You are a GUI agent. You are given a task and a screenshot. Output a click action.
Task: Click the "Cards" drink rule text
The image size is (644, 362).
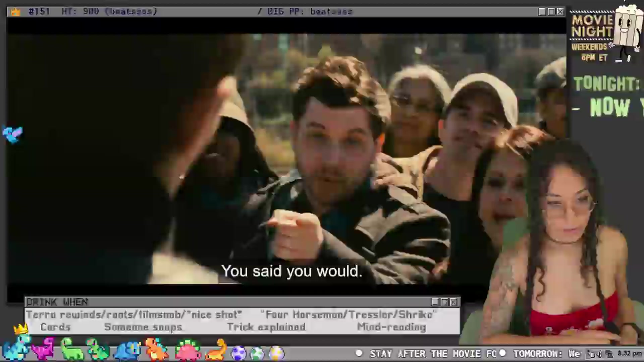(55, 327)
